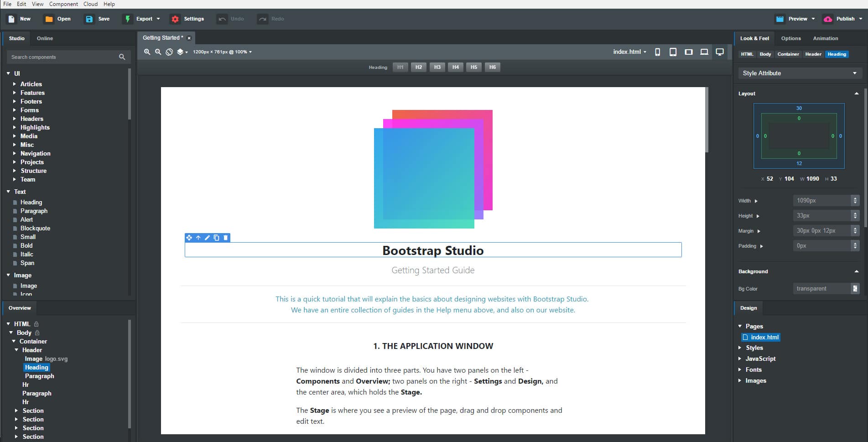Screen dimensions: 868x442
Task: Click the Redo arrow icon
Action: click(x=263, y=19)
